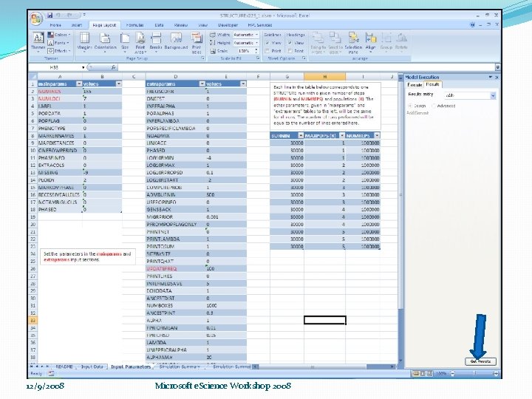Set a sheet Background image
The image size is (532, 399).
176,42
